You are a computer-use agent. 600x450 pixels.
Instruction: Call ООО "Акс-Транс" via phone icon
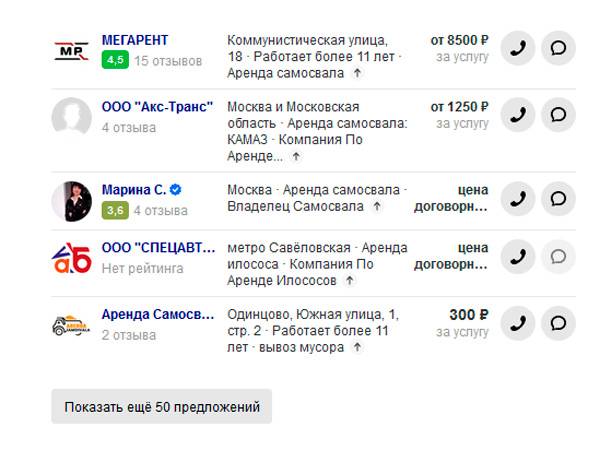517,114
